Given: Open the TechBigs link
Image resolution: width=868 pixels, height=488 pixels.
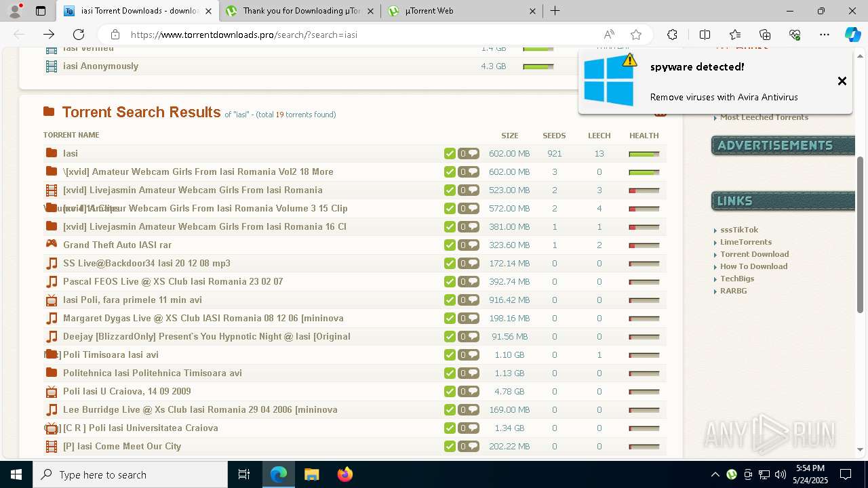Looking at the screenshot, I should (x=737, y=279).
